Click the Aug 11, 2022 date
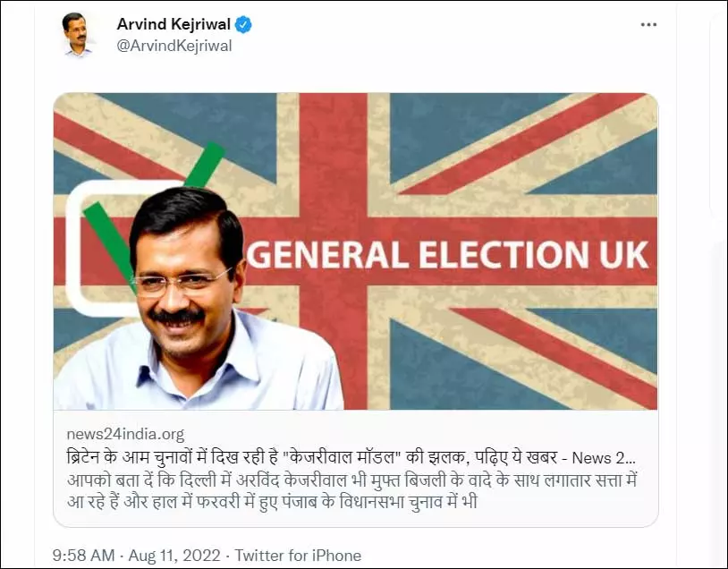This screenshot has height=569, width=728. (174, 556)
